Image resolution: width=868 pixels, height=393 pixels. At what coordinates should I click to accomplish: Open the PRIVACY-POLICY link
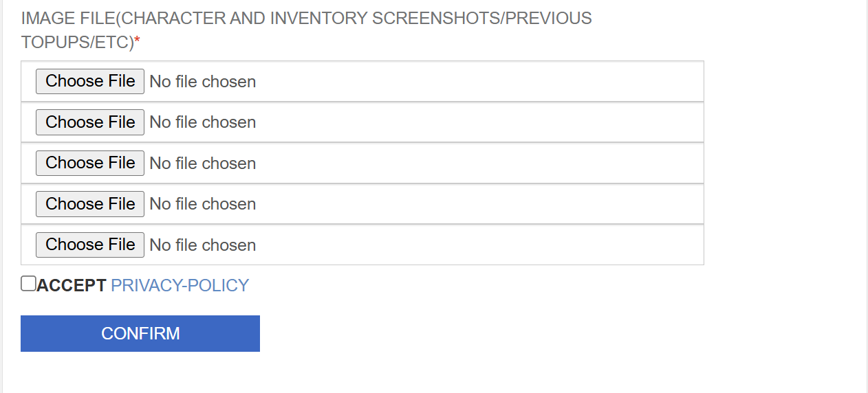(x=180, y=286)
